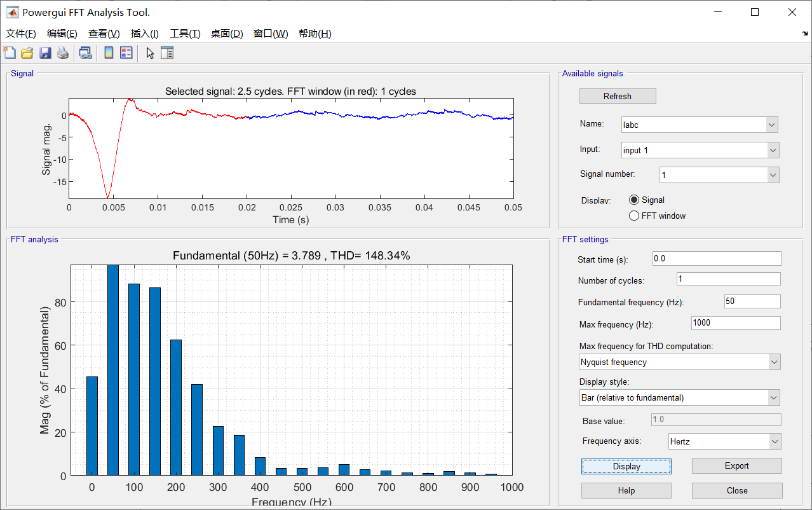Click the Display button
Screen dimensions: 812x510
pos(626,466)
